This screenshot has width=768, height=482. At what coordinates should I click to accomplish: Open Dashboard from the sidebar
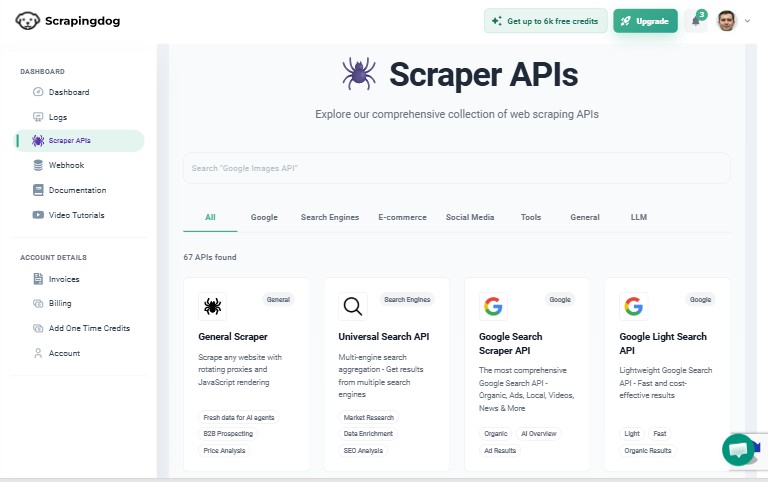69,92
